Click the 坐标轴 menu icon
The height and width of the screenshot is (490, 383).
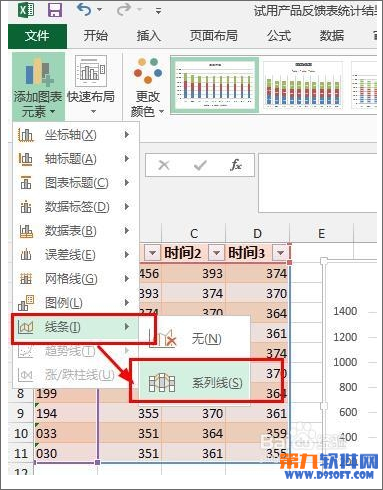click(26, 135)
